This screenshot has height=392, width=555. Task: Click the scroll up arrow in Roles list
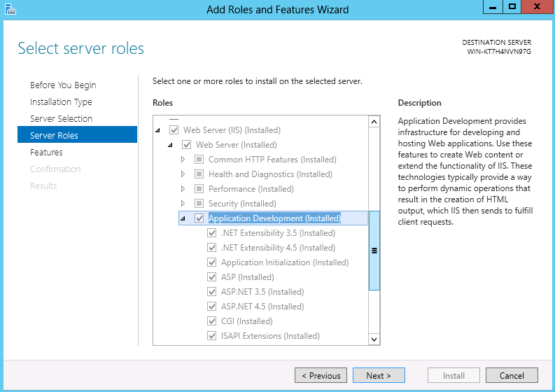[374, 122]
